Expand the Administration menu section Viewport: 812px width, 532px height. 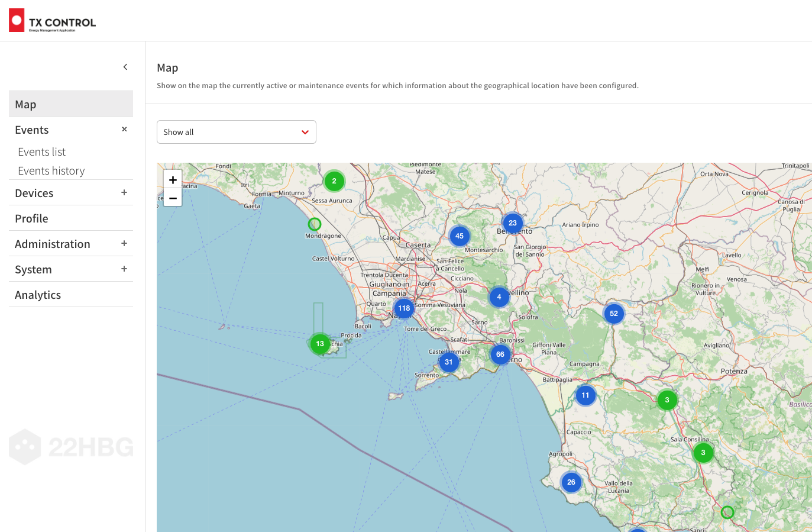pos(124,244)
